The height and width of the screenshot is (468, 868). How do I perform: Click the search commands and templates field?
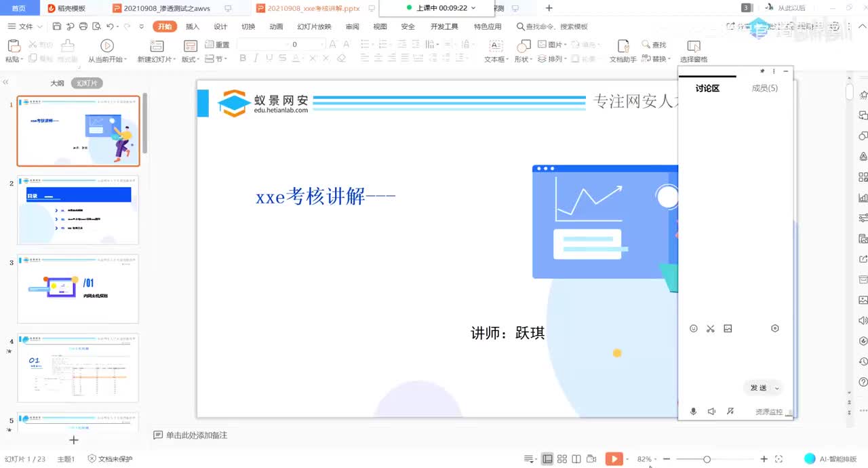coord(552,26)
